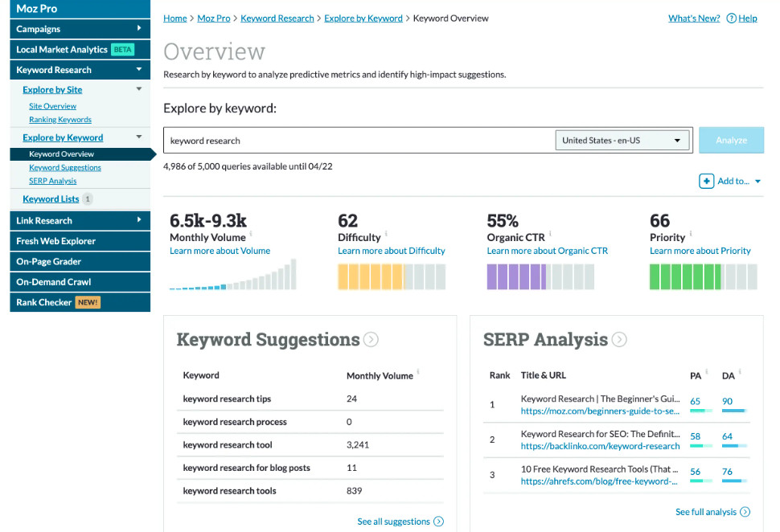Click the keyword research search field

coord(359,141)
